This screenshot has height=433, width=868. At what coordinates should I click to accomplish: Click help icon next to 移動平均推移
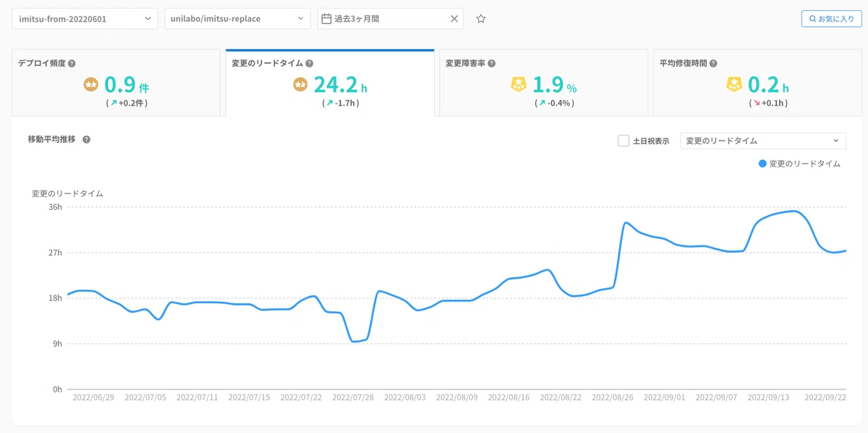pyautogui.click(x=86, y=140)
